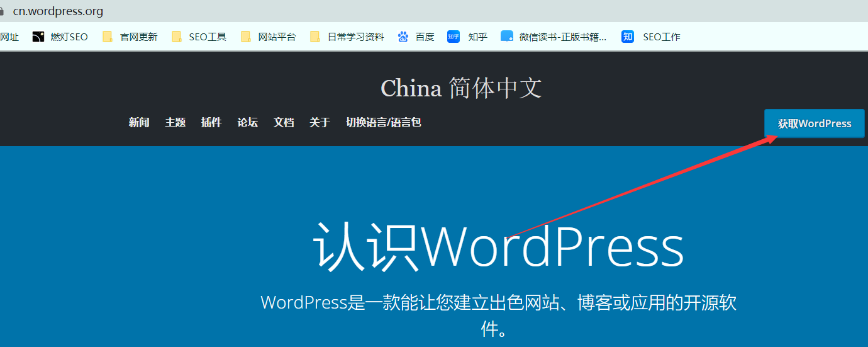Click the 微信读书 bookmark icon
The image size is (868, 347).
[507, 37]
